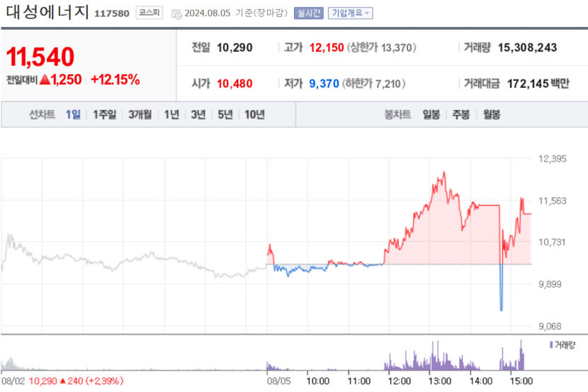
Task: Click the 선차트 label
Action: (42, 114)
